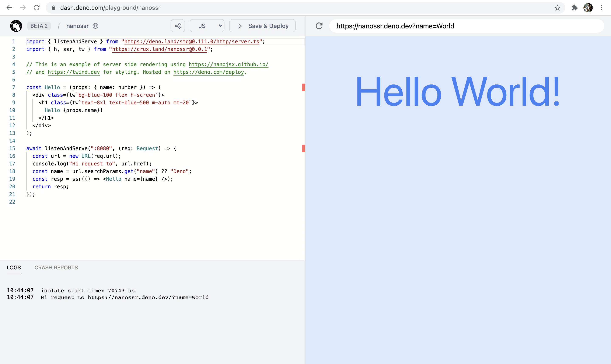The height and width of the screenshot is (364, 611).
Task: Follow the twind.dev link
Action: click(x=74, y=72)
